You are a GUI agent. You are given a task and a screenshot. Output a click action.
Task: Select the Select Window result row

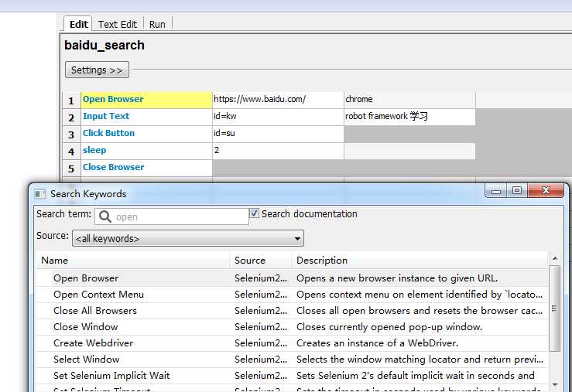[x=292, y=360]
